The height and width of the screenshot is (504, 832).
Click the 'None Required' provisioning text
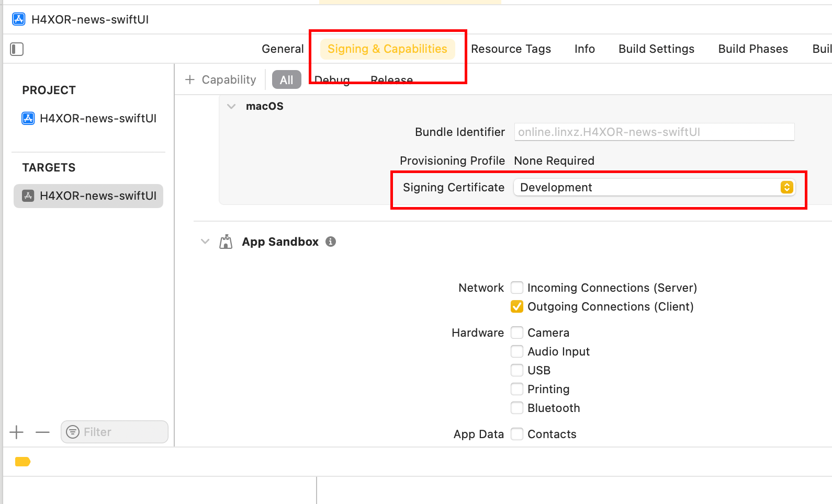[554, 161]
